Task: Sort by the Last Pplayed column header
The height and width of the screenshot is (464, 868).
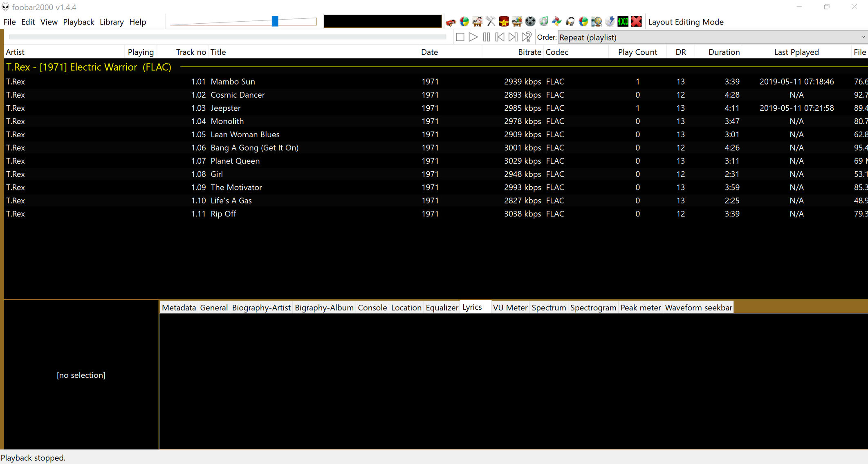Action: [796, 52]
